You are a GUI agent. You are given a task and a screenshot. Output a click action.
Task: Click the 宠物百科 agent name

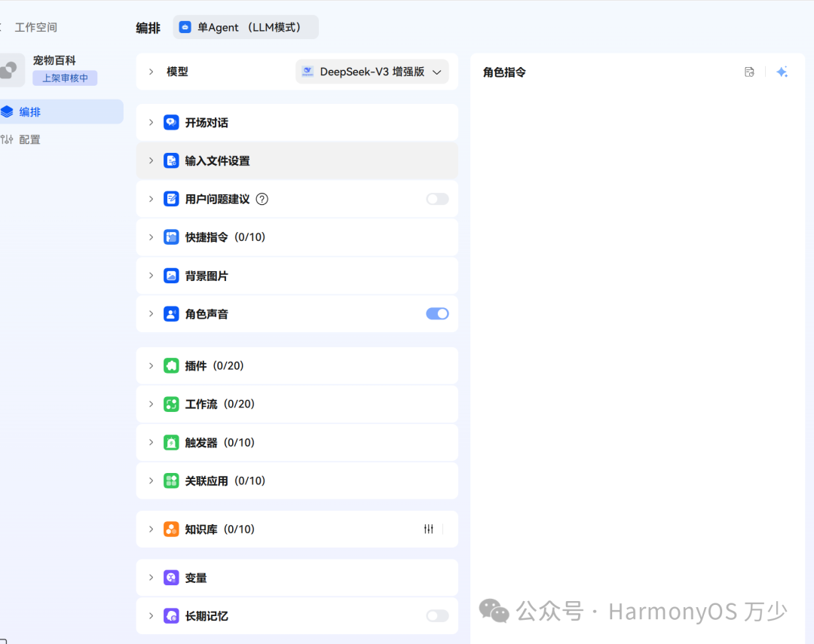tap(54, 60)
